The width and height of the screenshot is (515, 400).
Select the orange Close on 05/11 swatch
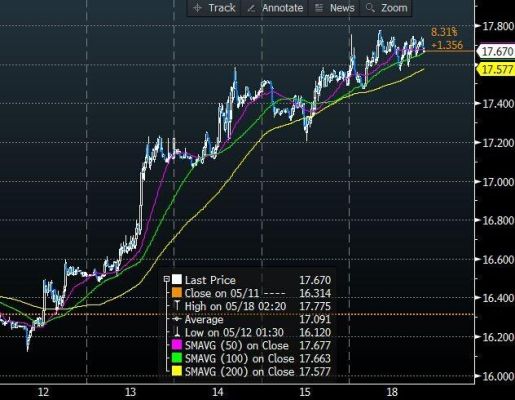pos(177,293)
